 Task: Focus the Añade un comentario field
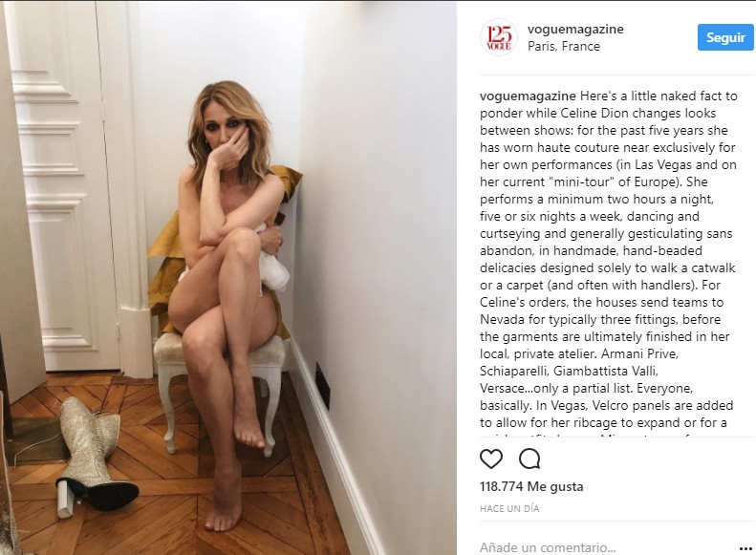coord(548,547)
